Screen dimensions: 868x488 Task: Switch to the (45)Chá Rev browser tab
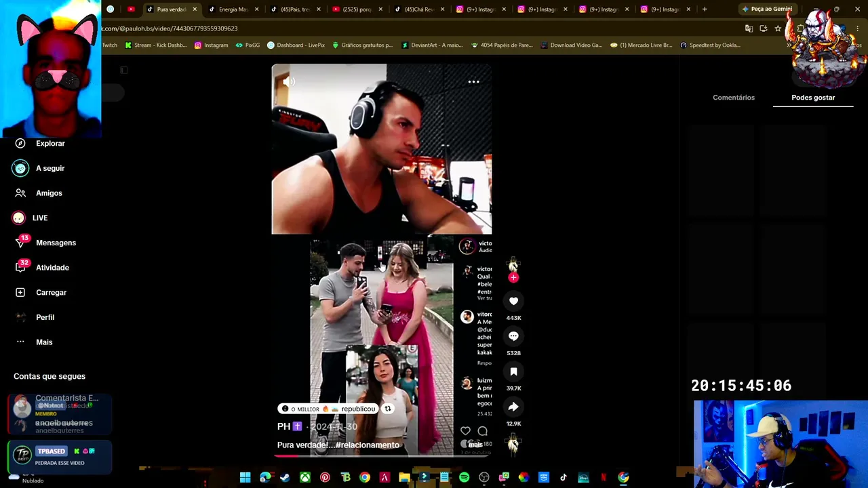pyautogui.click(x=419, y=9)
